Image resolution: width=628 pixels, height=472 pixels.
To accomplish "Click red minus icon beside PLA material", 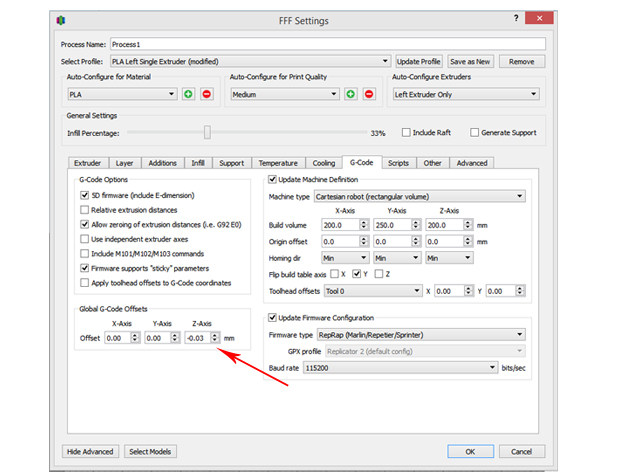I will 206,94.
